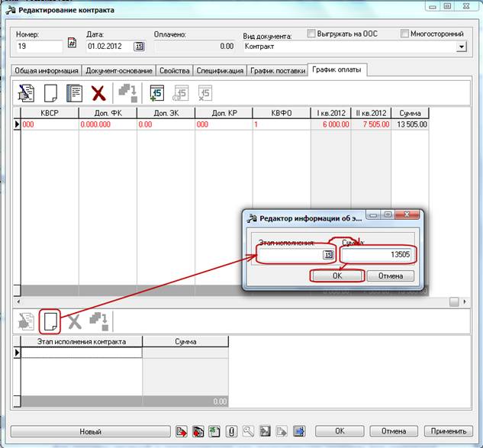The width and height of the screenshot is (483, 448).
Task: Click the blue arrow icon in bottom bar
Action: tap(298, 431)
